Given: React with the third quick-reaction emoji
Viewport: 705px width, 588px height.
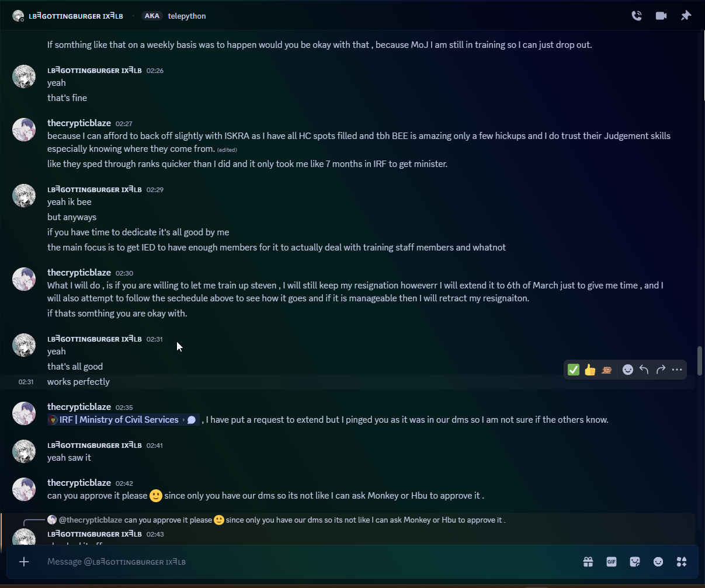Looking at the screenshot, I should pyautogui.click(x=606, y=370).
